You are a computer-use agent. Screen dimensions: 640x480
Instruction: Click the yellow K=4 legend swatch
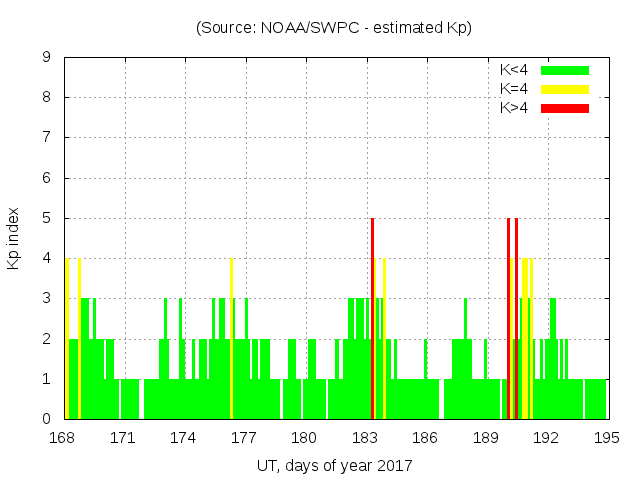coord(565,89)
